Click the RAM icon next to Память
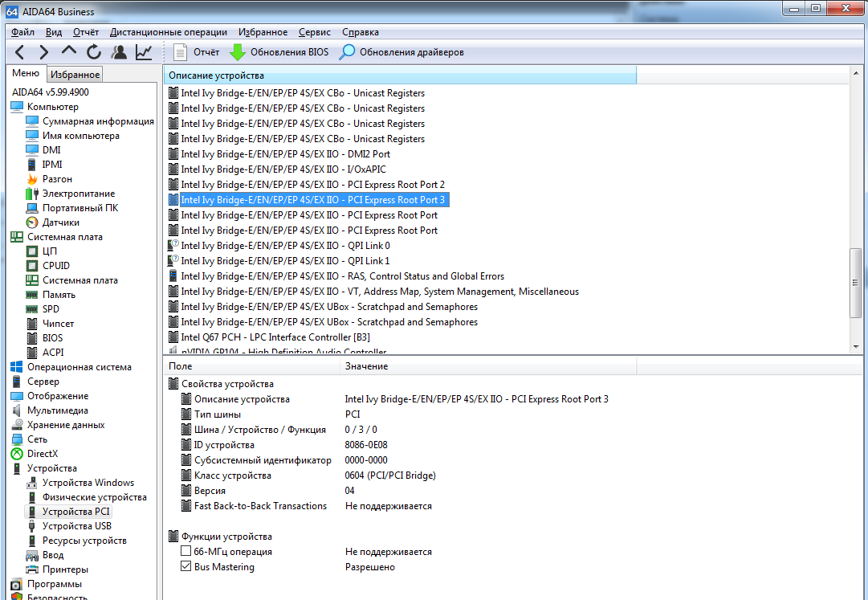 pos(32,295)
